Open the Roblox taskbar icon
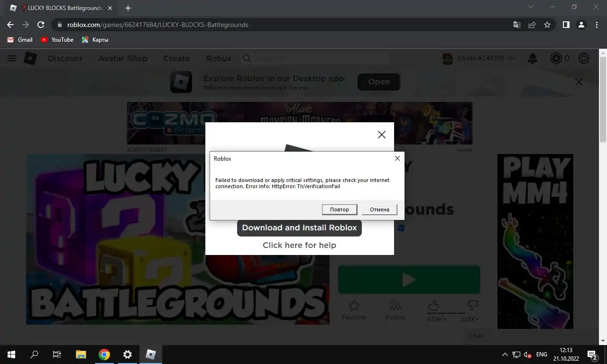Viewport: 607px width, 364px height. [x=150, y=354]
